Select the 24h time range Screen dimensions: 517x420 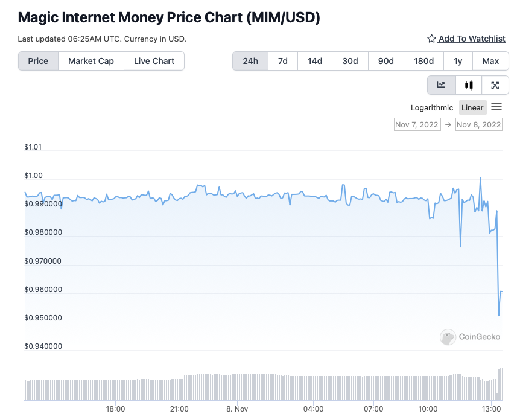[250, 61]
